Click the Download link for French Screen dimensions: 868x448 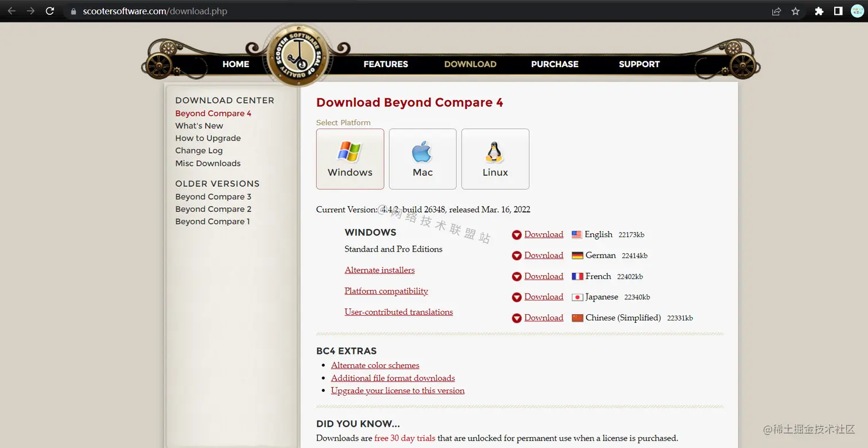click(x=544, y=276)
